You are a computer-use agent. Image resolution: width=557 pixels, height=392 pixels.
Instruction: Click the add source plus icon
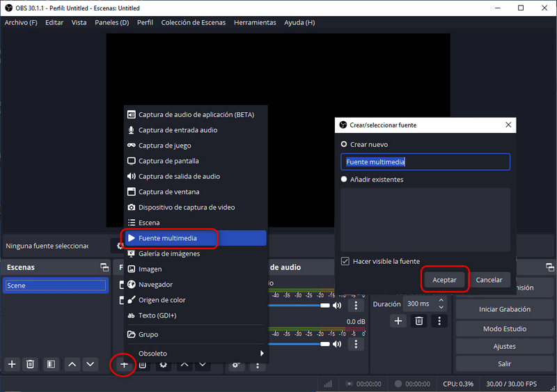coord(124,365)
